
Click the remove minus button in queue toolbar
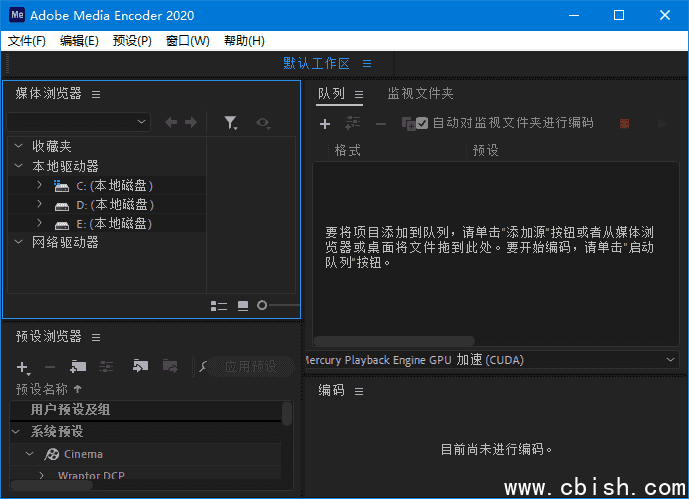[381, 124]
